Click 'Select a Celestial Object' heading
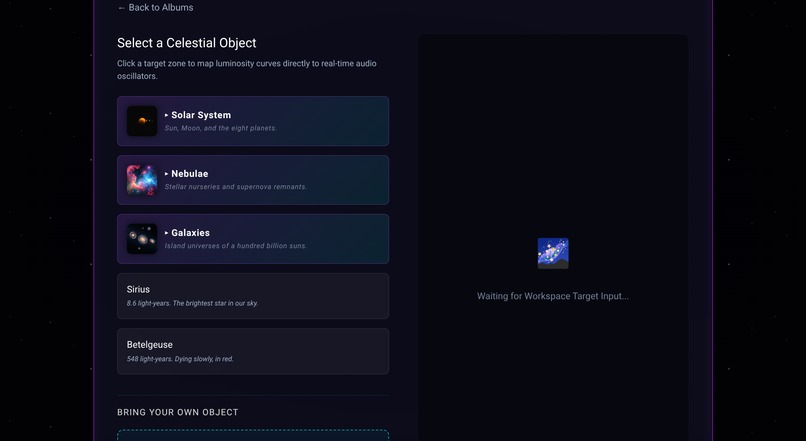 (x=187, y=43)
